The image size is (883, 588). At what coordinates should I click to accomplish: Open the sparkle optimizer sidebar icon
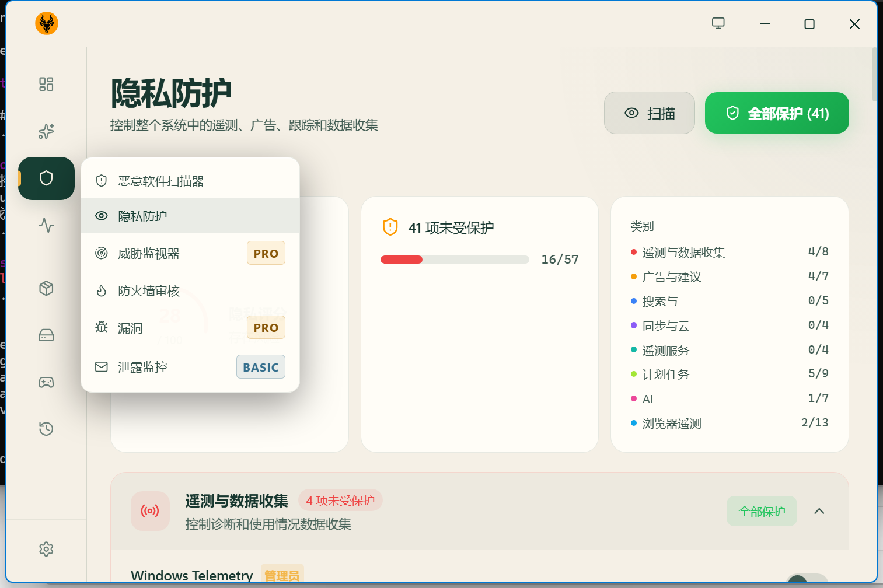(x=46, y=131)
